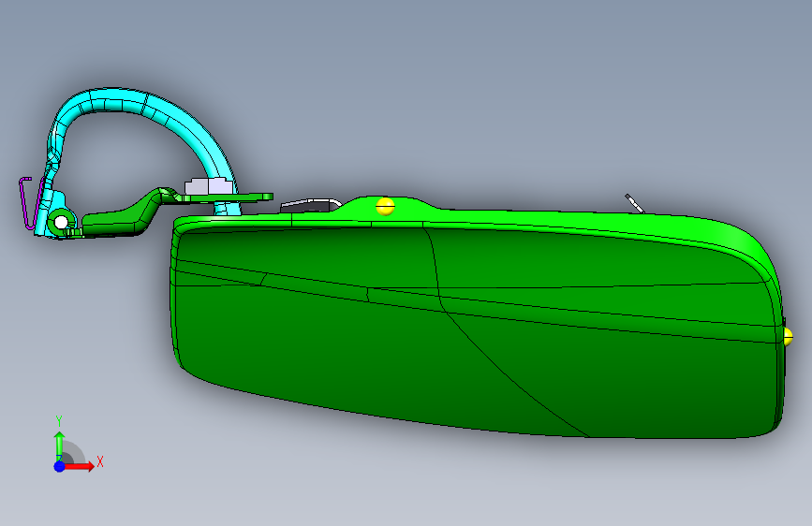Screen dimensions: 812x526
Task: Select the grey block on the green bracket
Action: point(208,186)
